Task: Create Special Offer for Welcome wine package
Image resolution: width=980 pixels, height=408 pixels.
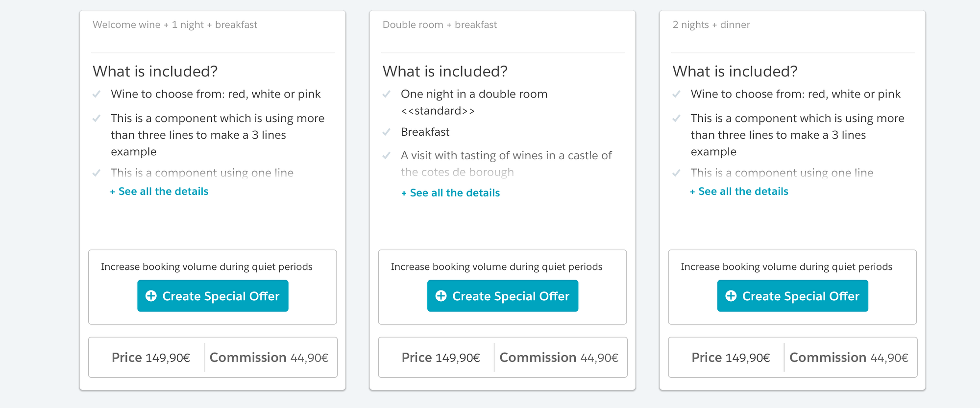Action: pyautogui.click(x=213, y=296)
